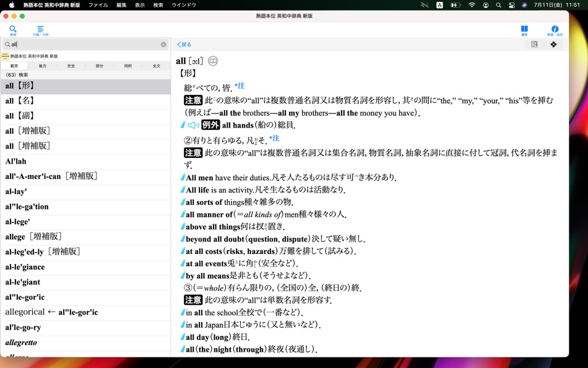Select the 後方 suffix search mode

42,66
